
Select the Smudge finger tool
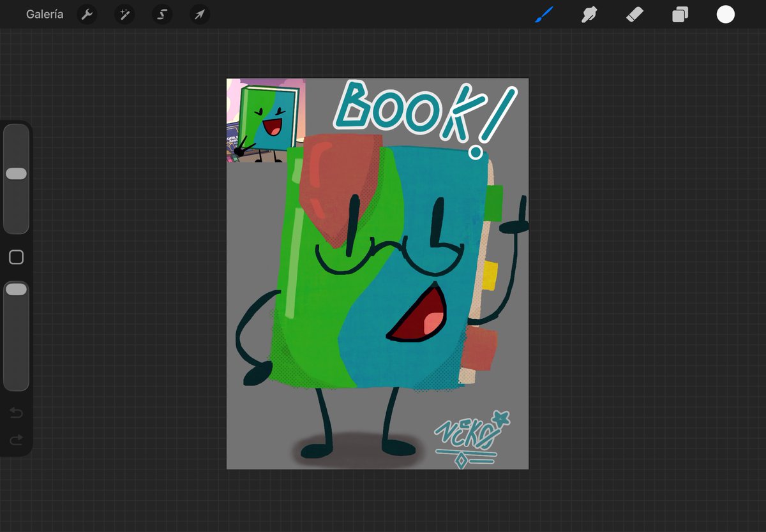coord(589,14)
